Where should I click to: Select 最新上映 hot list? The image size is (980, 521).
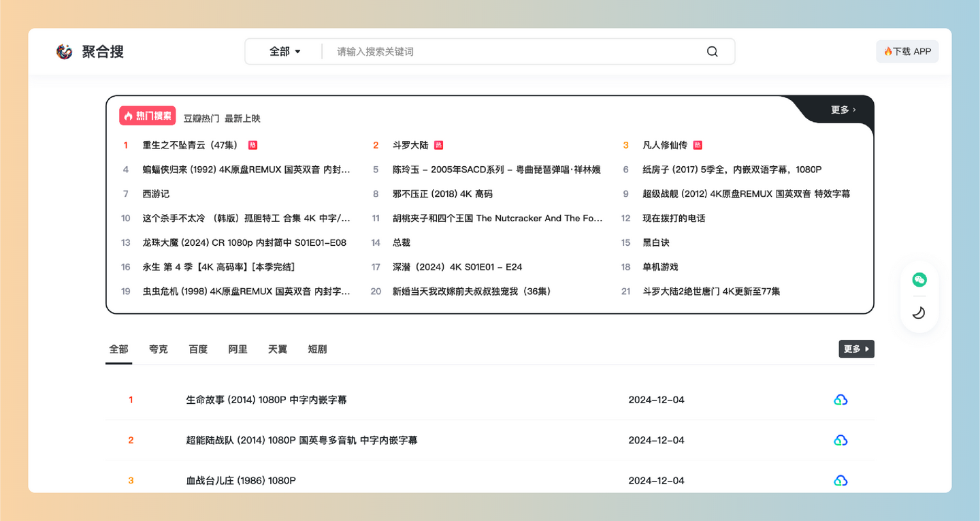click(x=242, y=119)
